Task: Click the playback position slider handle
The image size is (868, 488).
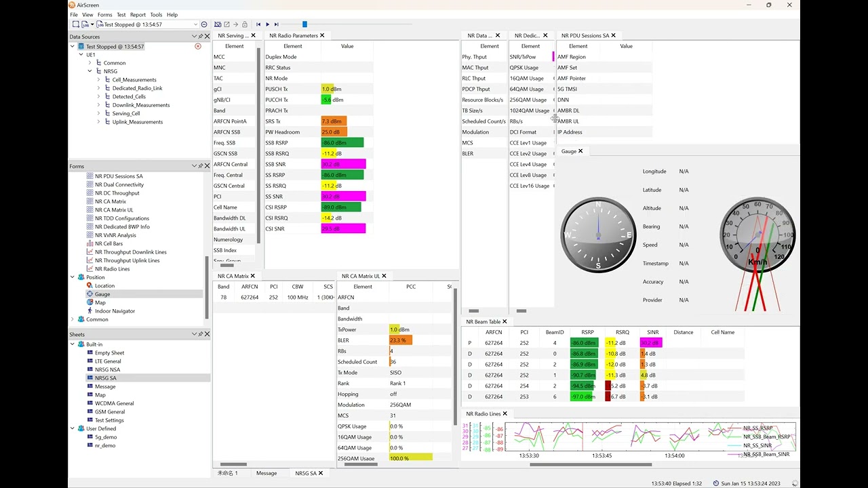Action: coord(304,24)
